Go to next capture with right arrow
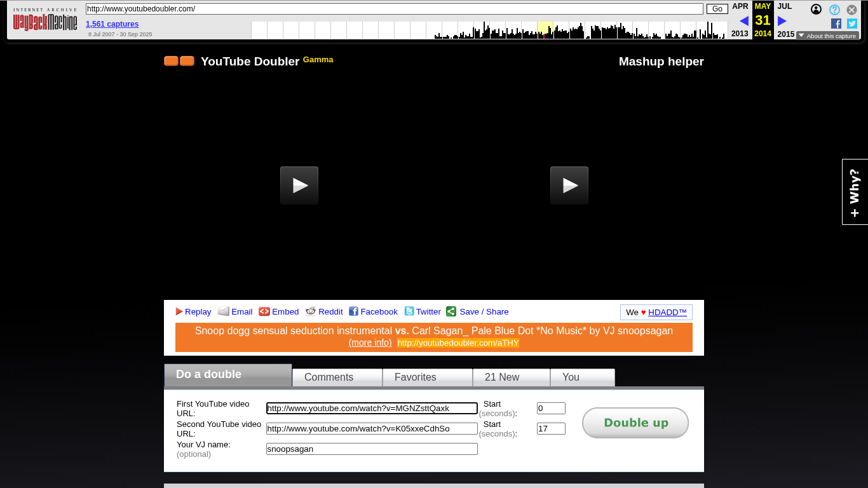 click(x=782, y=21)
